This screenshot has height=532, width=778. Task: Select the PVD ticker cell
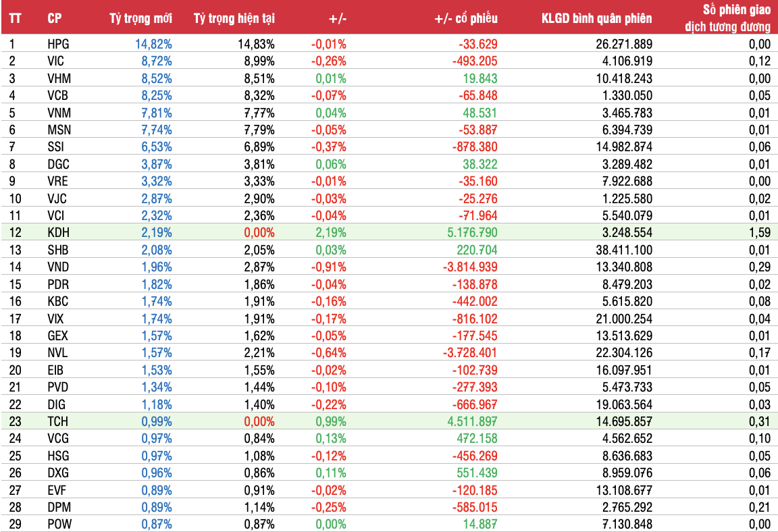(x=57, y=387)
